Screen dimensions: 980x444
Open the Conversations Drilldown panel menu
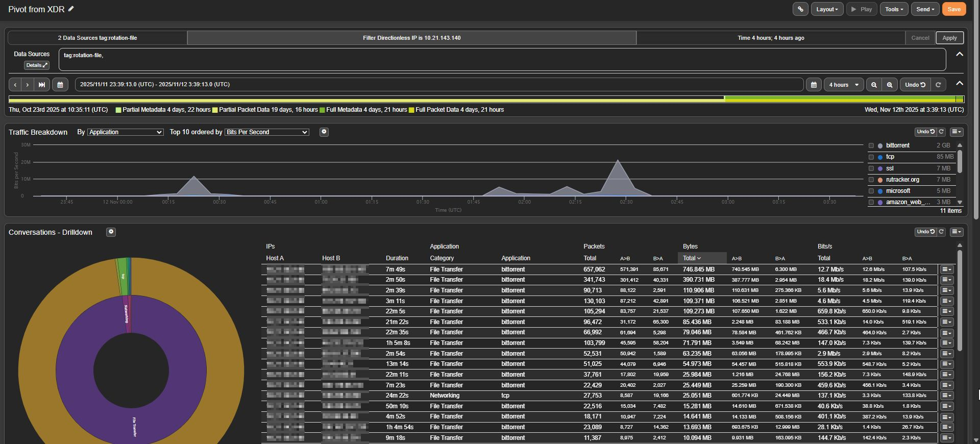(x=957, y=232)
